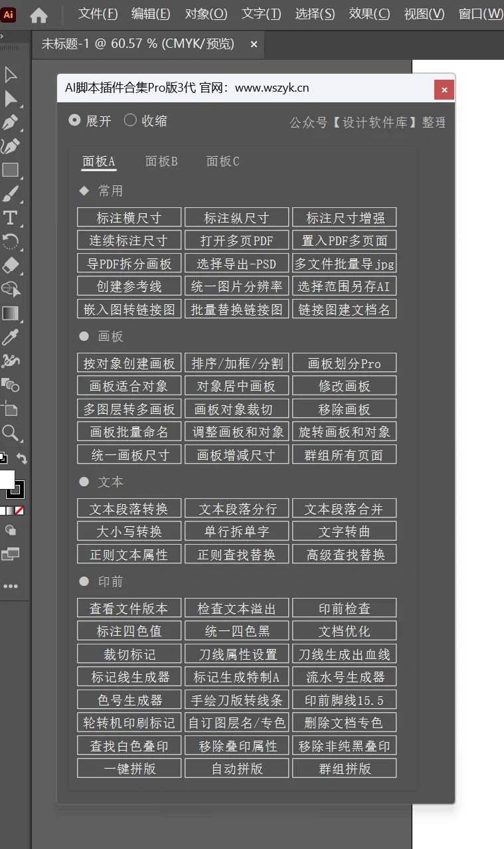This screenshot has width=504, height=849.
Task: Open the 视图(V) menu
Action: point(424,14)
